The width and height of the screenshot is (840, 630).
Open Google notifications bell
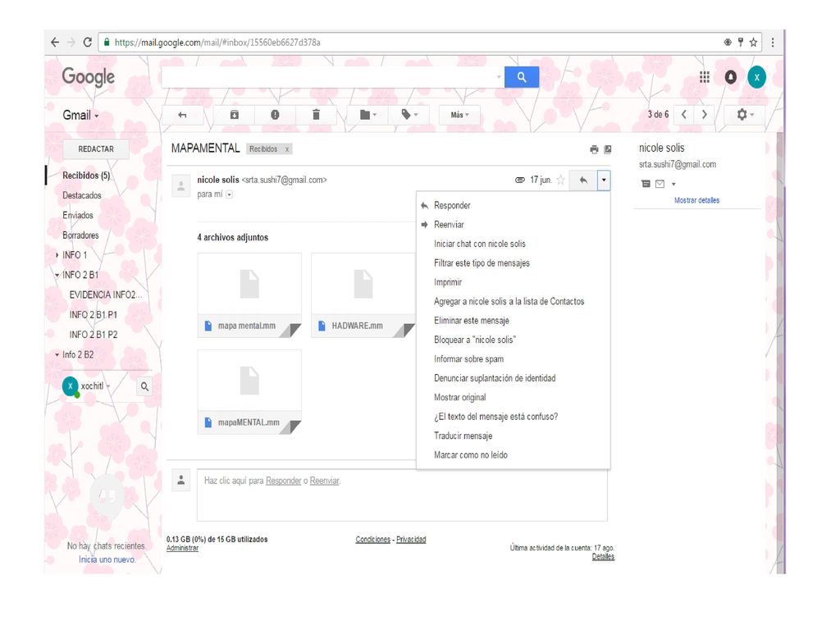(x=731, y=77)
